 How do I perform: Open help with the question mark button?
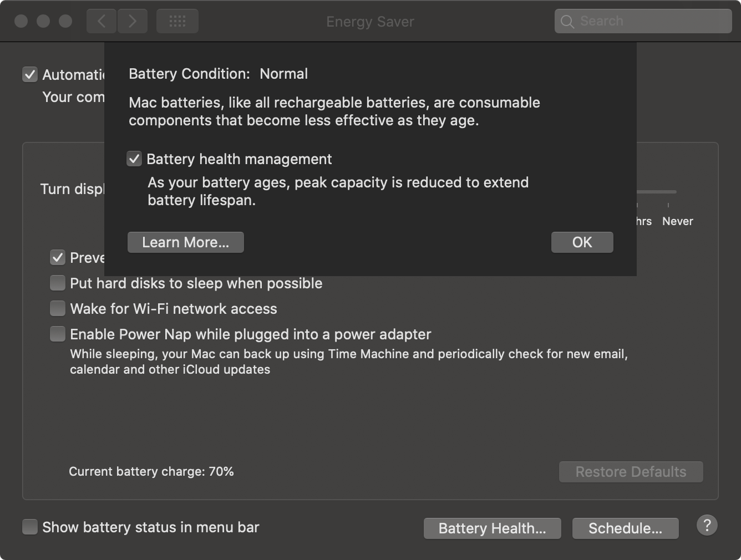707,525
